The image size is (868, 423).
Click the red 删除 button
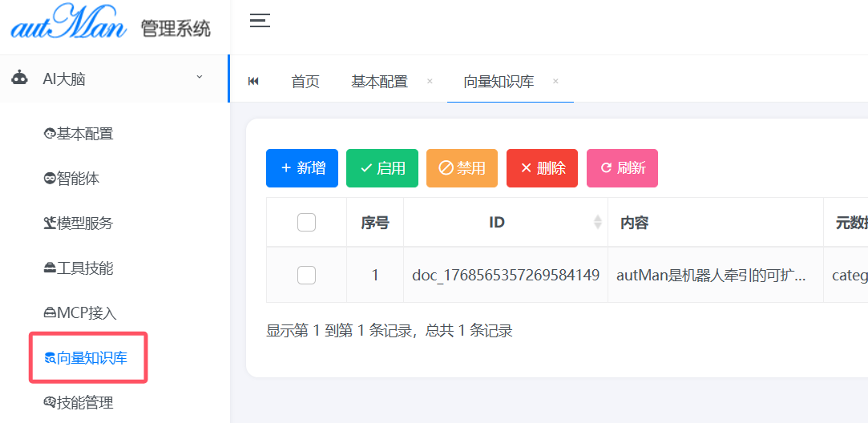coord(542,167)
